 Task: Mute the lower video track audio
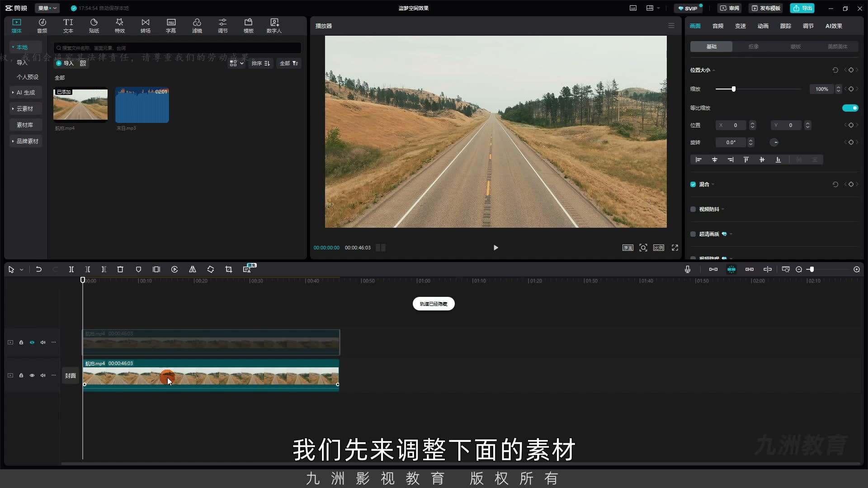[x=43, y=375]
